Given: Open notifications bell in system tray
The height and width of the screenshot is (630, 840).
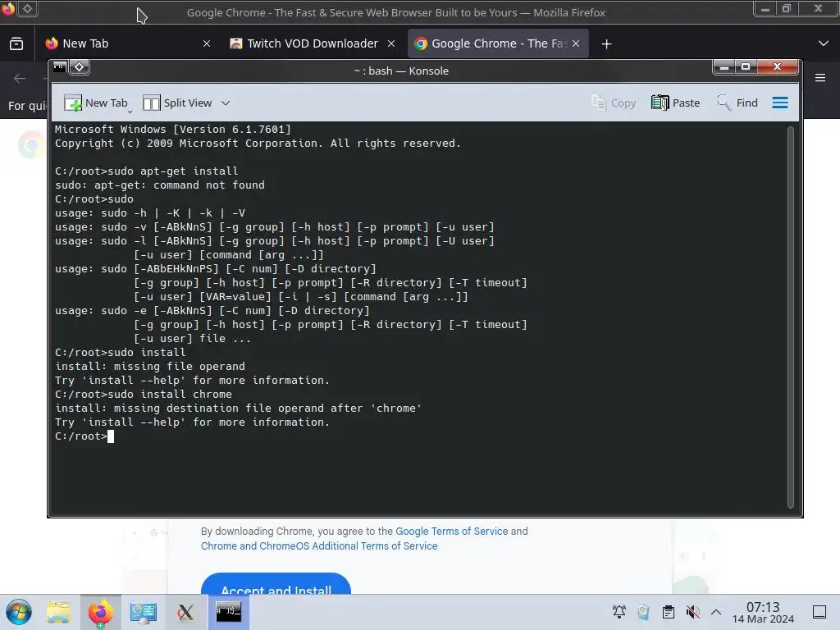Looking at the screenshot, I should [x=619, y=612].
